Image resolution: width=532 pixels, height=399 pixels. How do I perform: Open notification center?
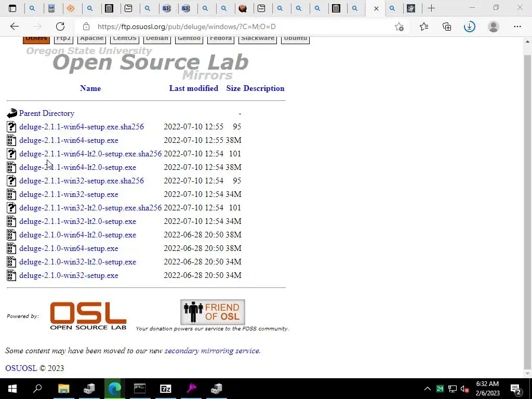pyautogui.click(x=516, y=389)
